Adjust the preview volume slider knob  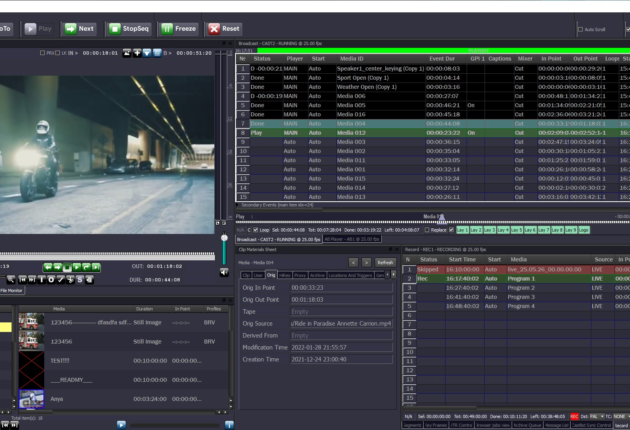(224, 238)
